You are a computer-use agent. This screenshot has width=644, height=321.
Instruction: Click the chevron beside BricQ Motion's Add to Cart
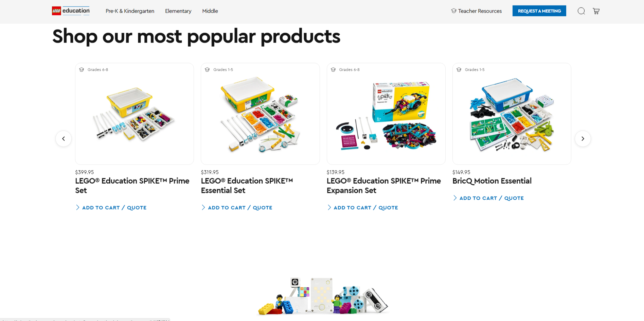(455, 198)
